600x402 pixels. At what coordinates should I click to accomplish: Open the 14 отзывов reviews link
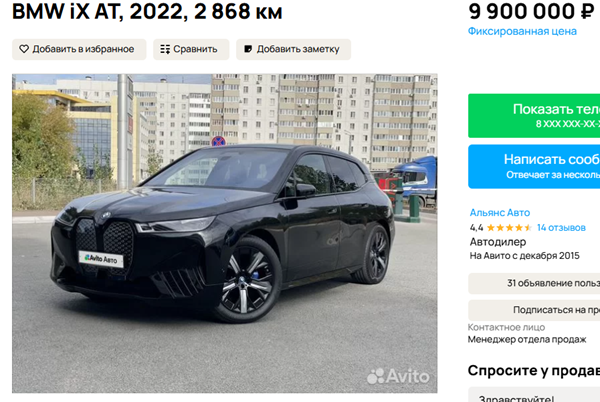(561, 228)
